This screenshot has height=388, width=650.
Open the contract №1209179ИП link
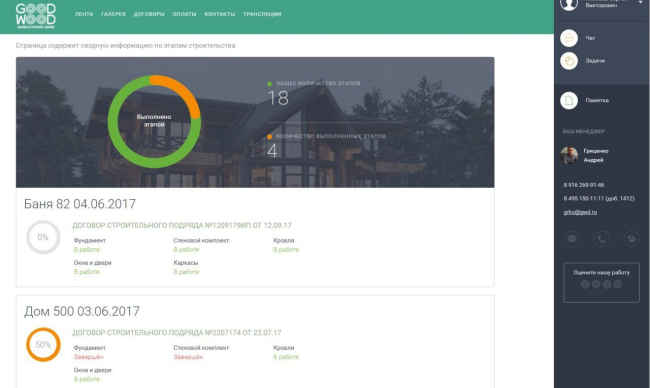pos(182,226)
